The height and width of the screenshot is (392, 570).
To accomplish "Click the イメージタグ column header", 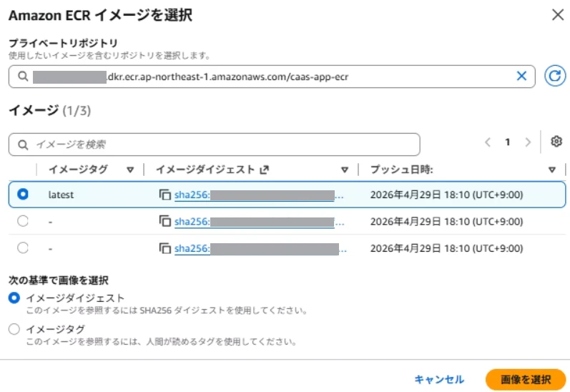I will pos(78,170).
